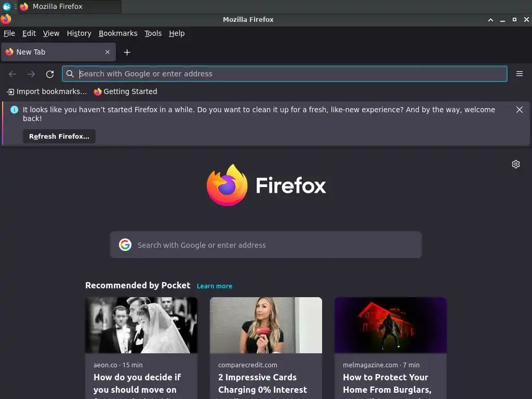
Task: Click the Import bookmarks icon
Action: [10, 91]
